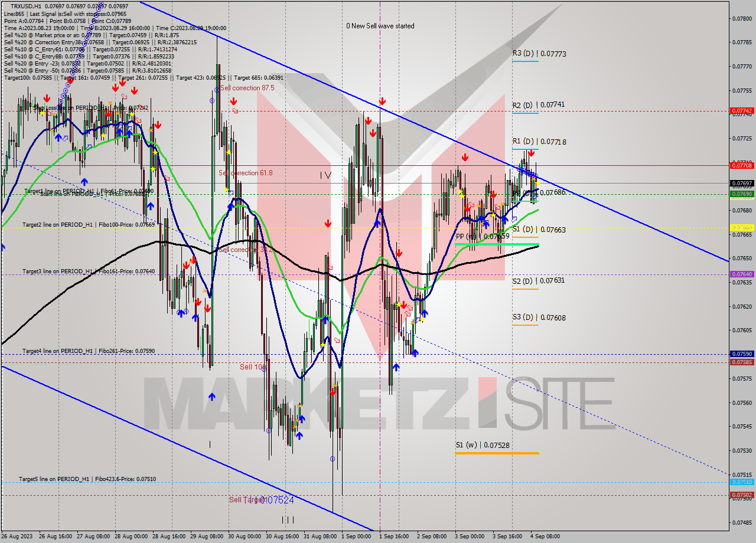The width and height of the screenshot is (756, 543).
Task: Click the R3 (D) | 0.07773 resistance label
Action: click(x=539, y=54)
